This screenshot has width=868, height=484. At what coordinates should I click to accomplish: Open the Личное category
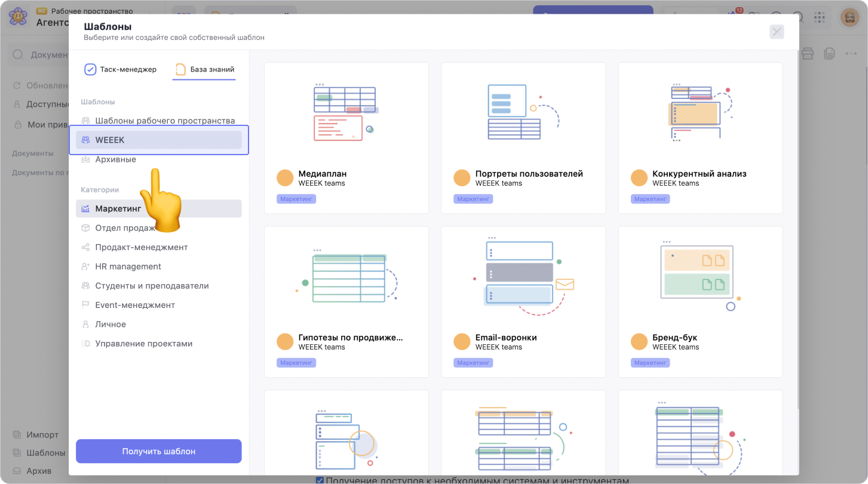click(158, 324)
